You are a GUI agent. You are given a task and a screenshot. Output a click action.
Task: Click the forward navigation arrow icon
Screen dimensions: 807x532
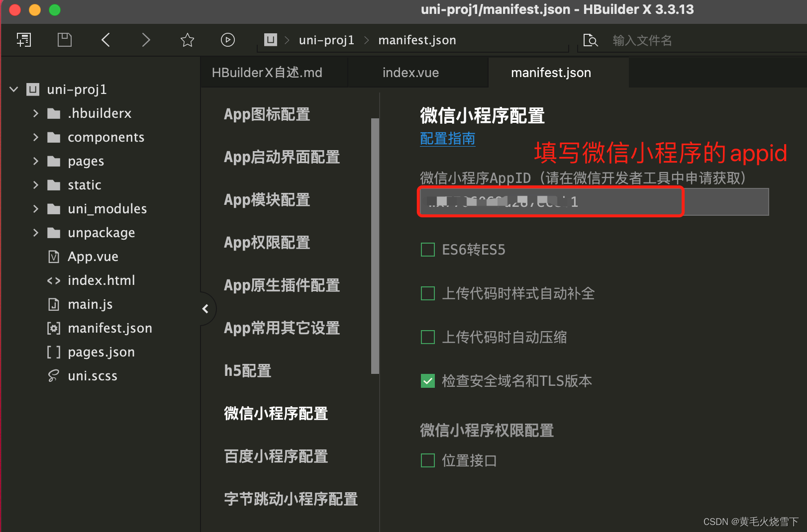click(146, 40)
